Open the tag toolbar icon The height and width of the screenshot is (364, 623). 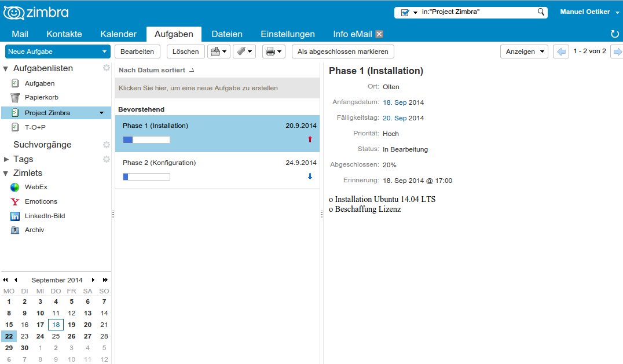[x=244, y=52]
